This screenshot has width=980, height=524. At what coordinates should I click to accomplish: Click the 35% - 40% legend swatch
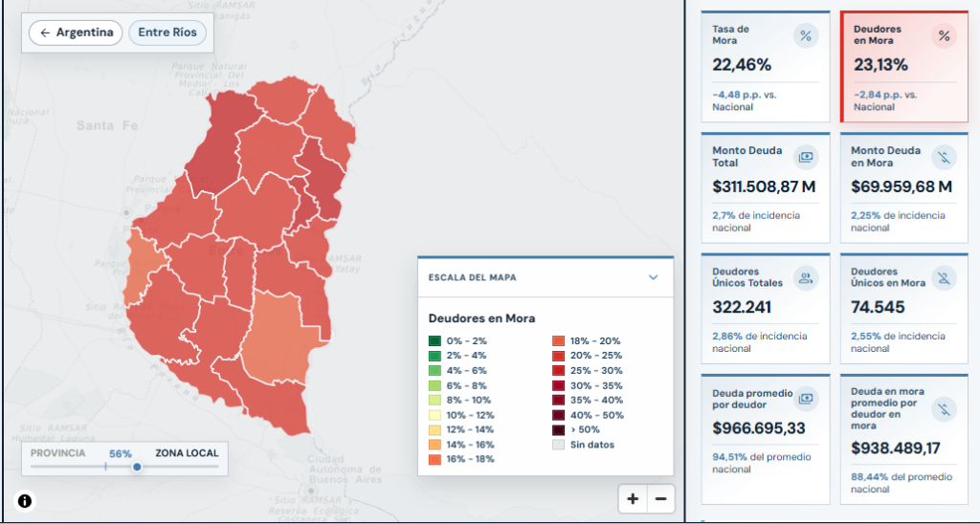click(x=558, y=400)
